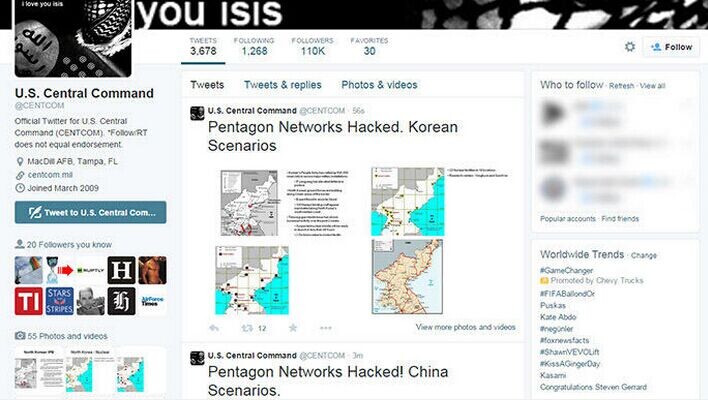This screenshot has height=400, width=708.
Task: Open the centcom.mil website link
Action: tap(50, 175)
